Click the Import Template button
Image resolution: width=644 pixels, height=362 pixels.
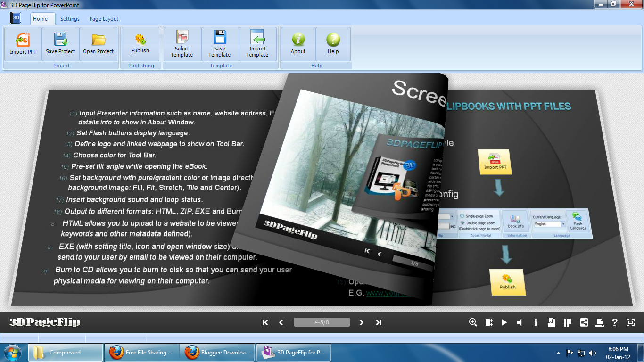click(257, 44)
